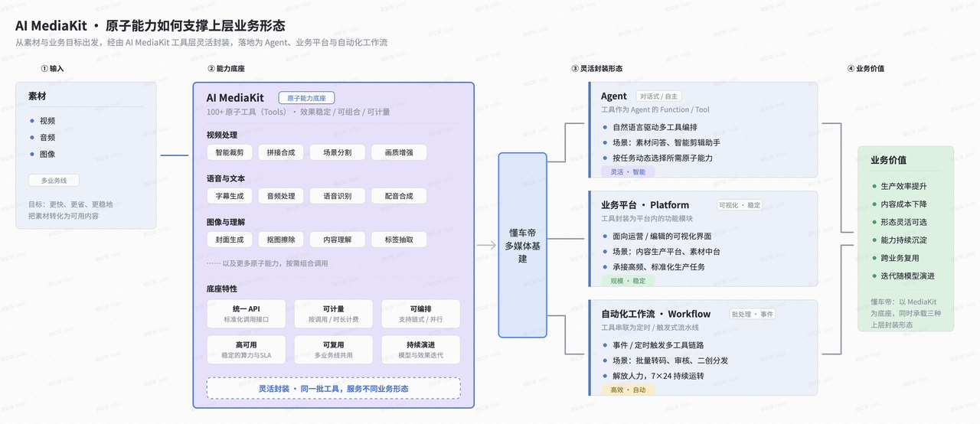Select the 统一 API feature card
Screen dimensions: 980x424
point(246,314)
